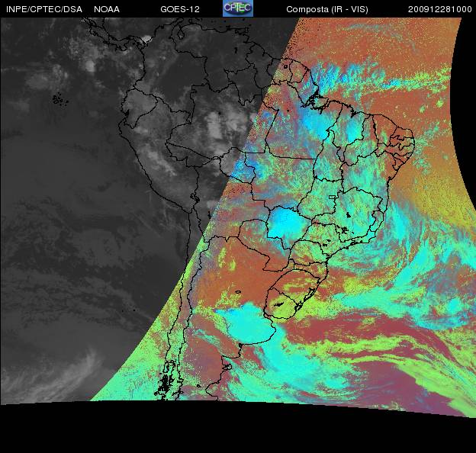Click the 'INPE/CPTEC/DSA' header text
This screenshot has height=453, width=476.
pyautogui.click(x=44, y=9)
